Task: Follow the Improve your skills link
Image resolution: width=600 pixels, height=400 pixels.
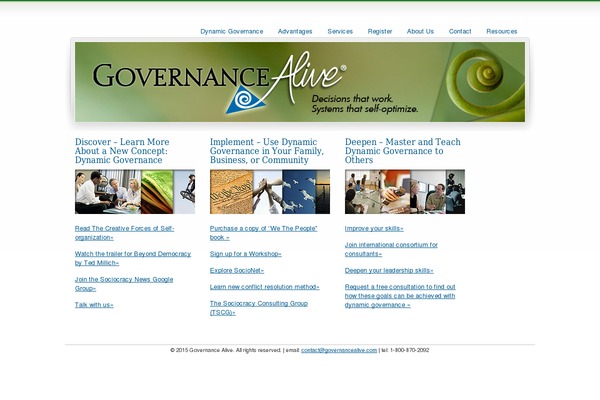Action: point(374,229)
